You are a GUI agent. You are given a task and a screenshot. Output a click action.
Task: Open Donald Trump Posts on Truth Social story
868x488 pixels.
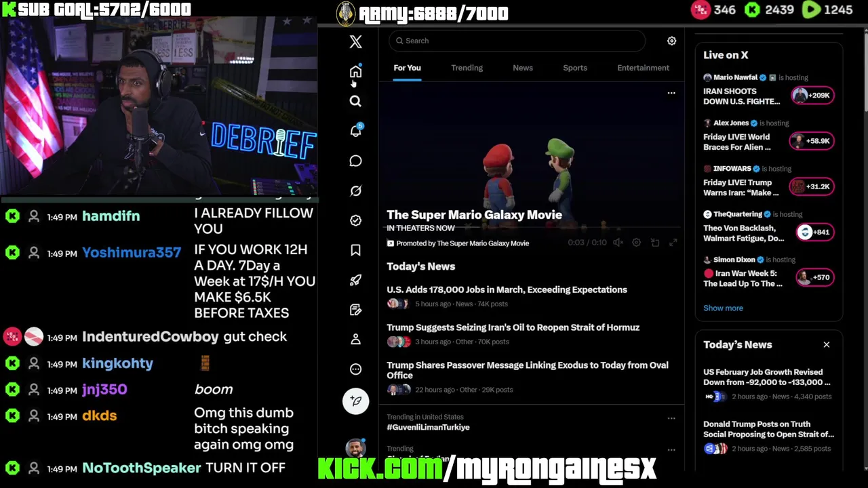pos(768,429)
